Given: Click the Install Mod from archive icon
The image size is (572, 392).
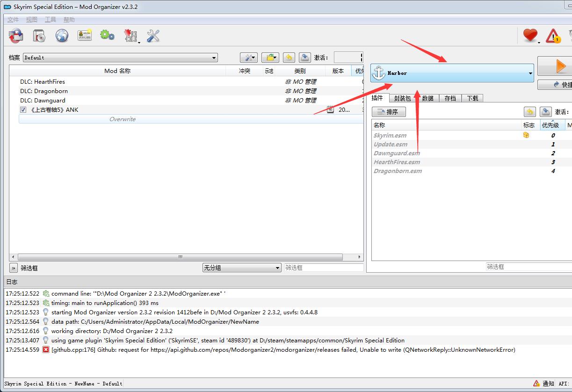Looking at the screenshot, I should [16, 36].
